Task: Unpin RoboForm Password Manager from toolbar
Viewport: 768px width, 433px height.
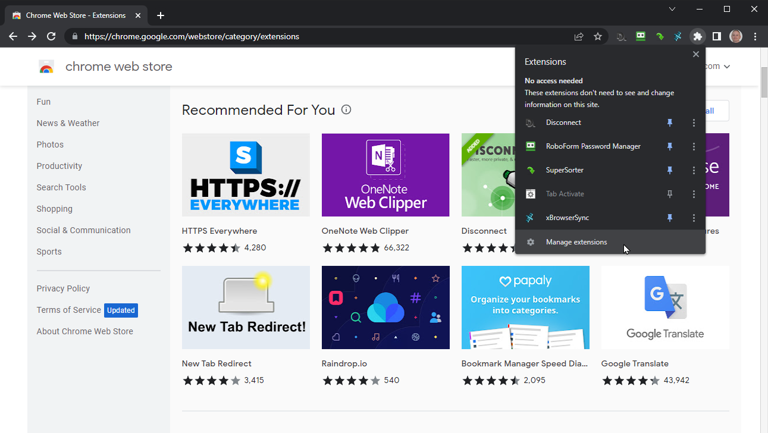Action: pyautogui.click(x=670, y=146)
